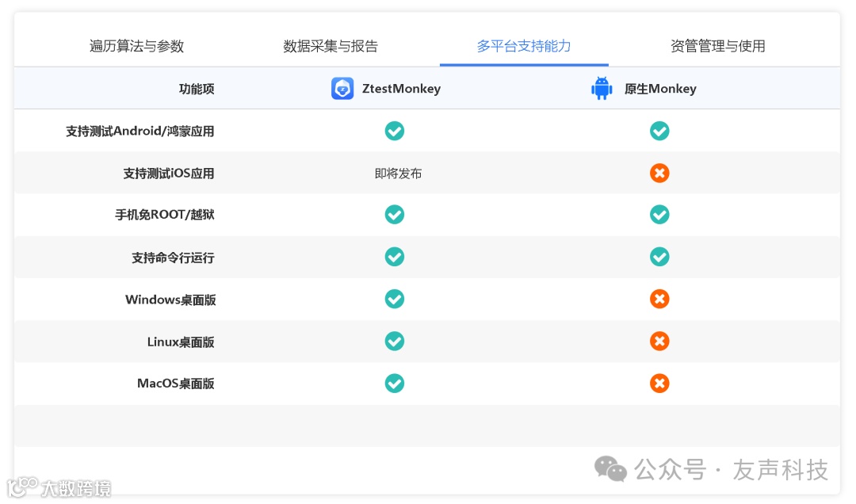The image size is (856, 504).
Task: Go to the 资管管理与使用 tab
Action: point(718,46)
